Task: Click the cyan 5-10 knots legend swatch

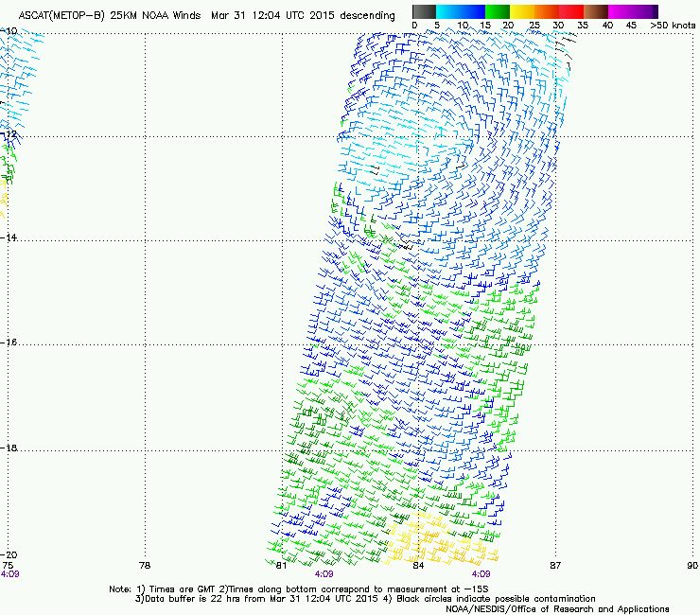Action: pyautogui.click(x=447, y=11)
